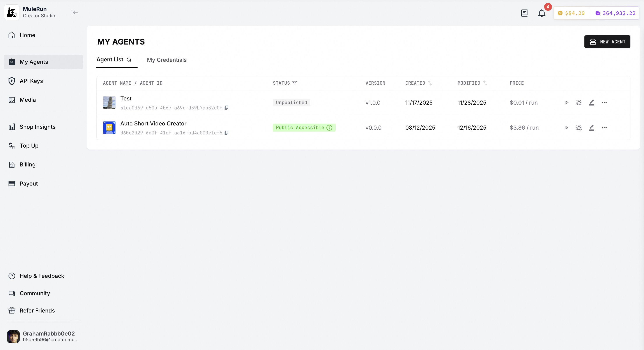The height and width of the screenshot is (350, 644).
Task: Copy the Test agent ID
Action: click(x=226, y=108)
